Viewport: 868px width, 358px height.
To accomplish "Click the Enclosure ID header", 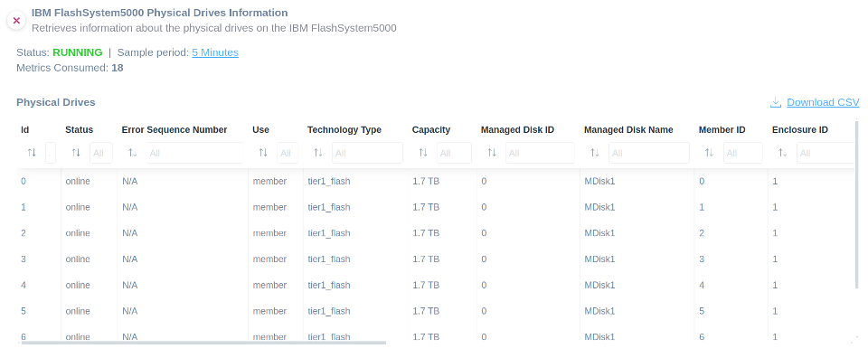I will point(800,130).
